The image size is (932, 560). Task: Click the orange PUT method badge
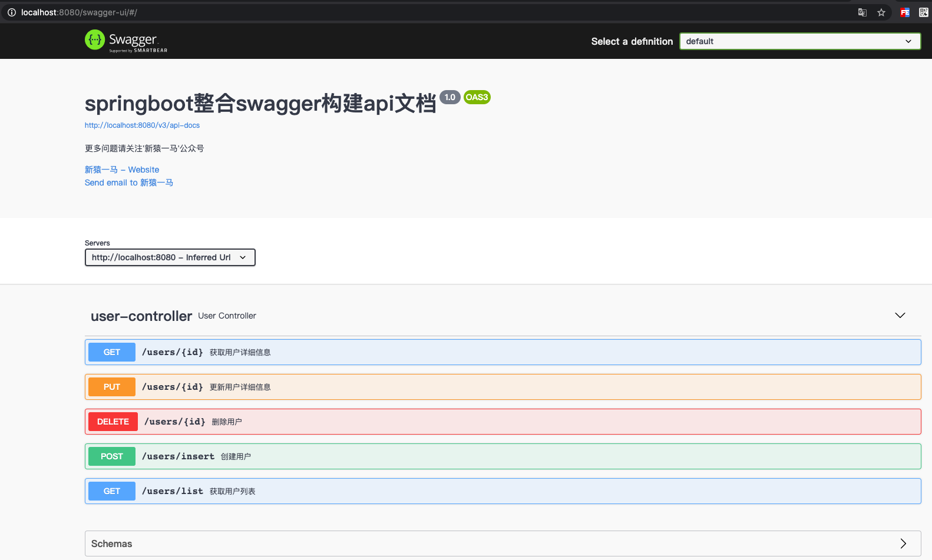112,387
